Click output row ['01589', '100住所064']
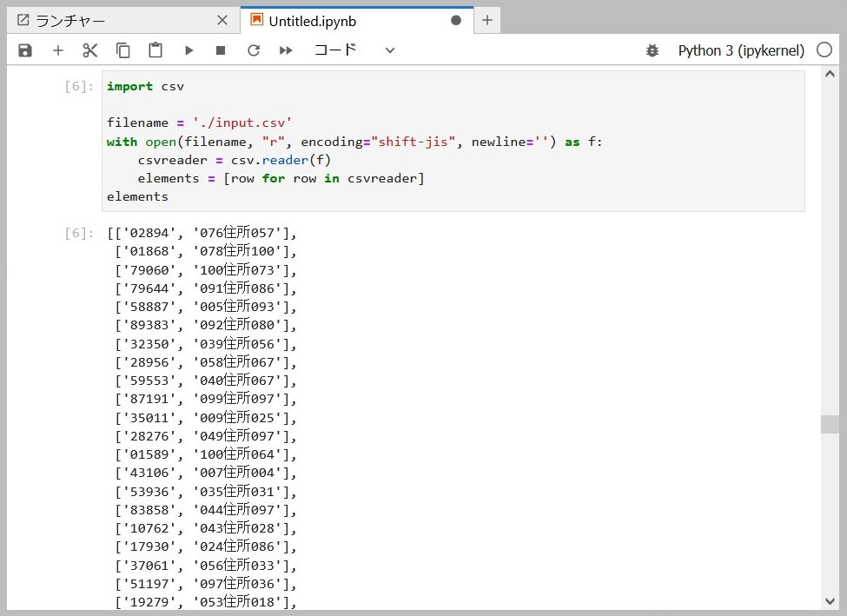 tap(206, 454)
